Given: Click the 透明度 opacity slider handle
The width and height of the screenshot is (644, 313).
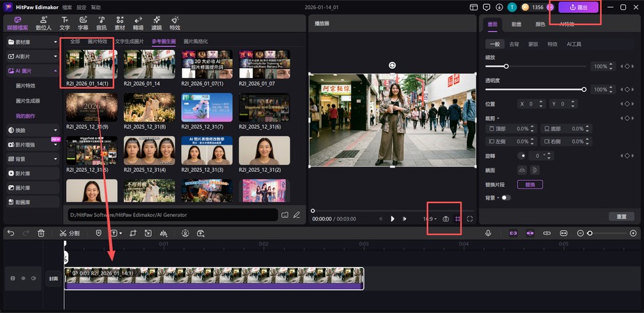Looking at the screenshot, I should [x=584, y=90].
